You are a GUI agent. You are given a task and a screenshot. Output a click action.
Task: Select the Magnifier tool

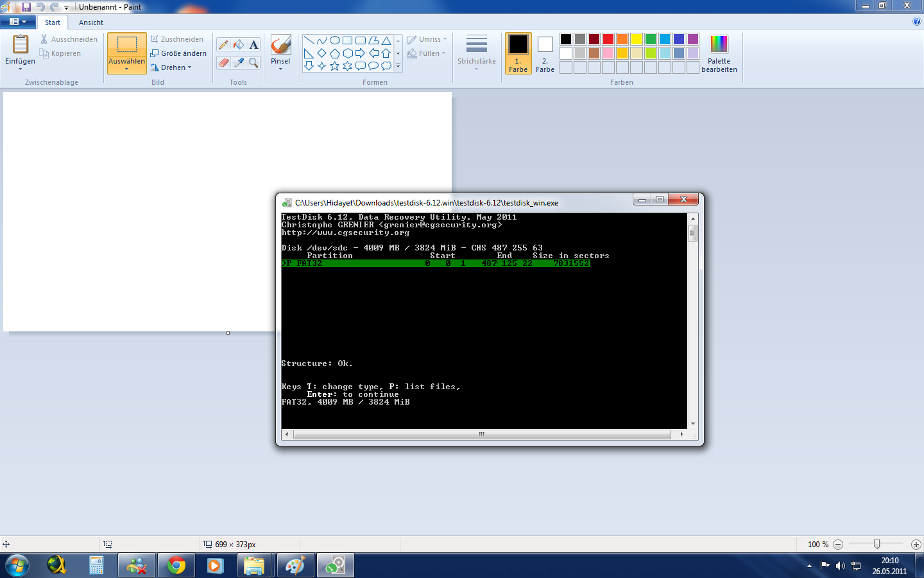pos(254,62)
